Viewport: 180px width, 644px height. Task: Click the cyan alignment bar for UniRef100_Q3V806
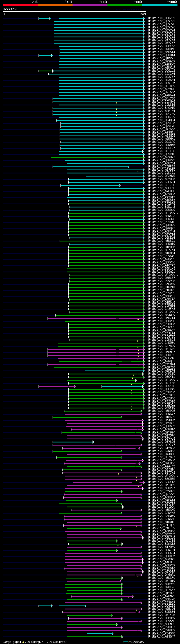tap(73, 442)
